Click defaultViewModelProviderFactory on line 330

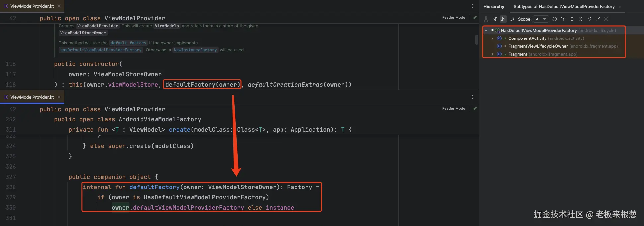pyautogui.click(x=189, y=208)
